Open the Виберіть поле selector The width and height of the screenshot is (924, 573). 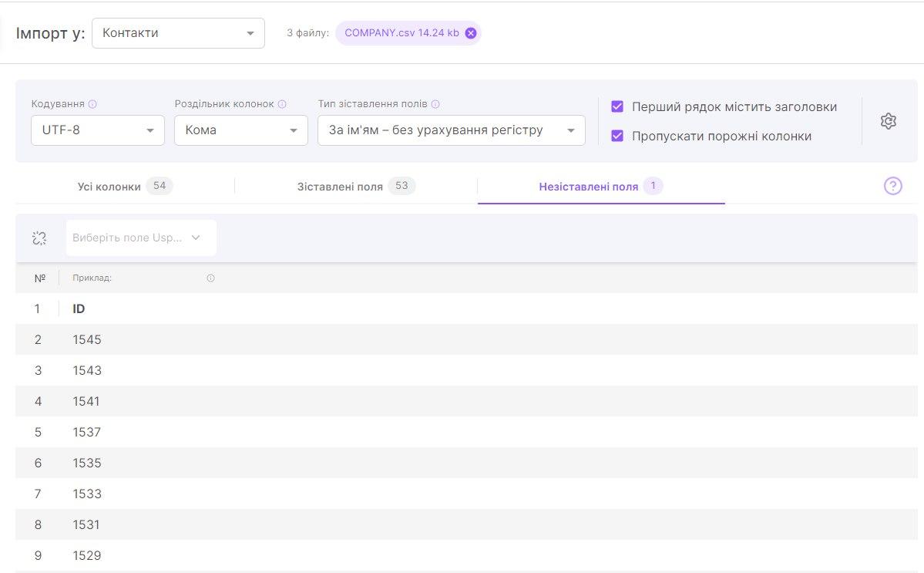click(141, 238)
